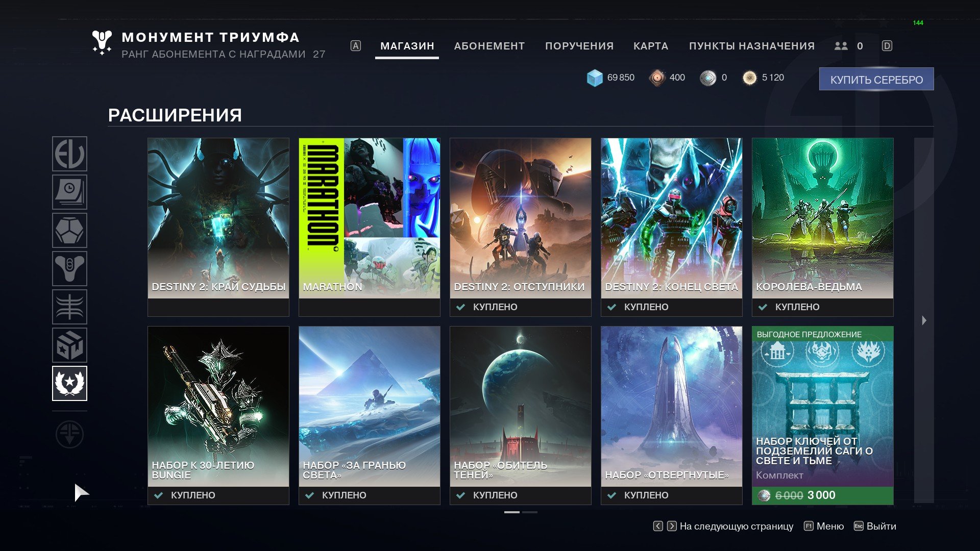The image size is (980, 551).
Task: Click the second page indicator dash
Action: click(x=530, y=512)
